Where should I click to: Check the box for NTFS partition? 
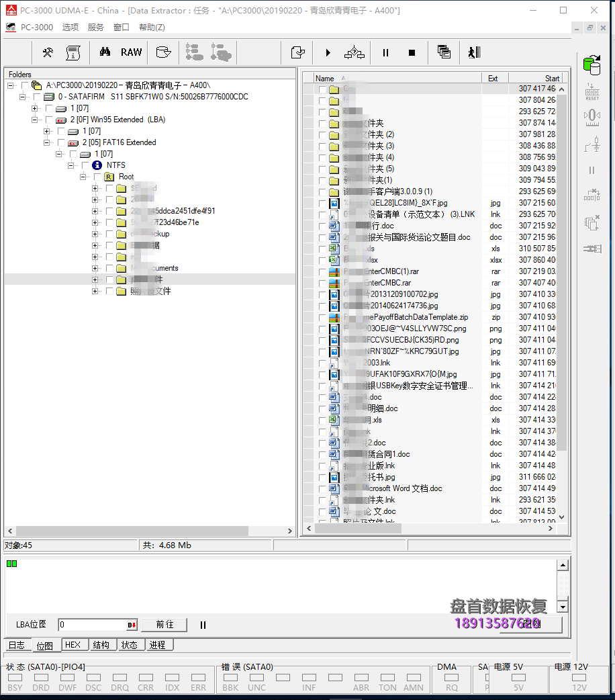pyautogui.click(x=85, y=165)
